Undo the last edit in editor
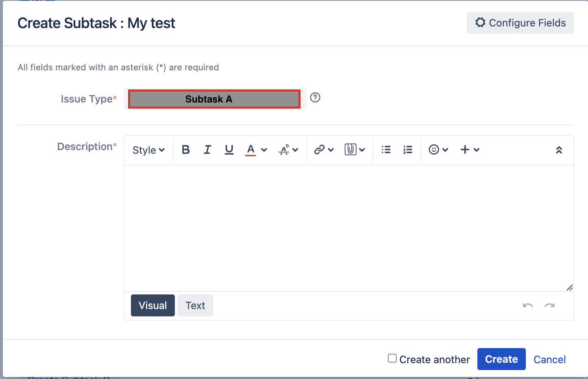Screen dimensions: 588x379 click(x=528, y=305)
